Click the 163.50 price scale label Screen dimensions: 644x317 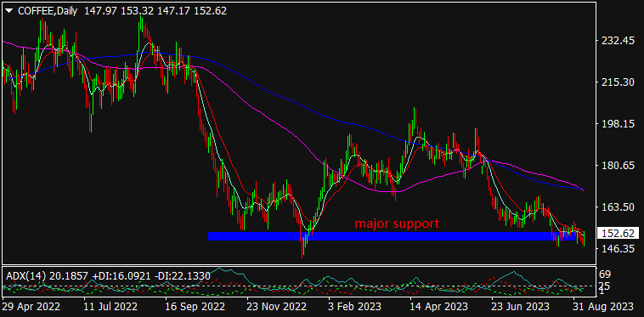[619, 207]
